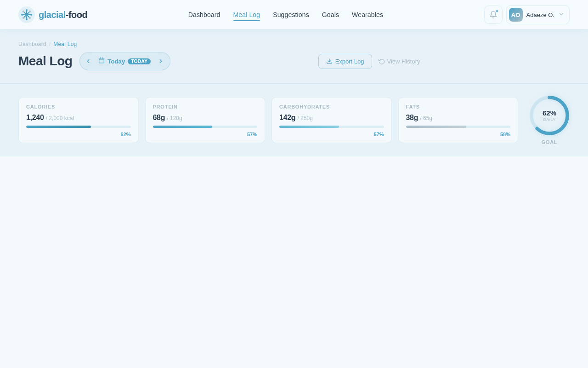Expand the Adaeze O. account menu chevron
588x368 pixels.
[x=561, y=14]
